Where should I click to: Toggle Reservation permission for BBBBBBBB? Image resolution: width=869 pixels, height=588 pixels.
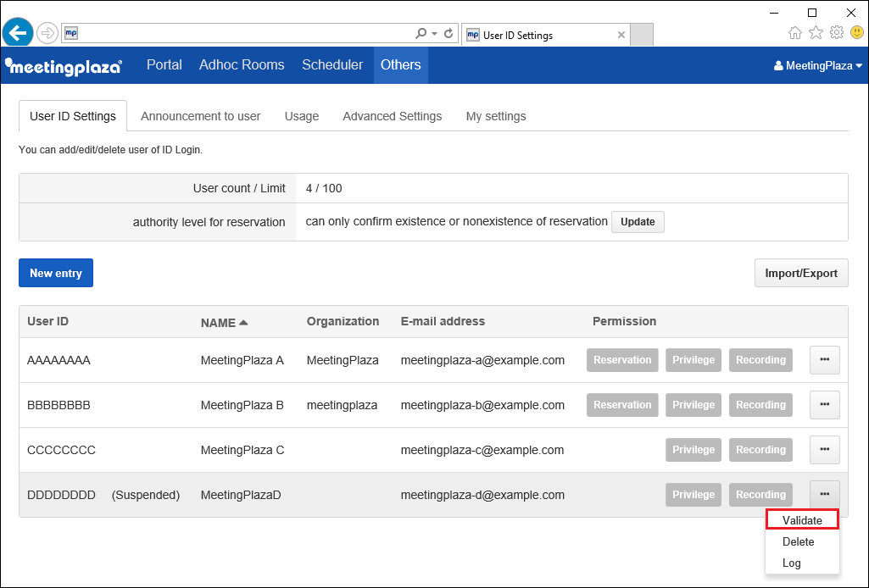(x=622, y=405)
